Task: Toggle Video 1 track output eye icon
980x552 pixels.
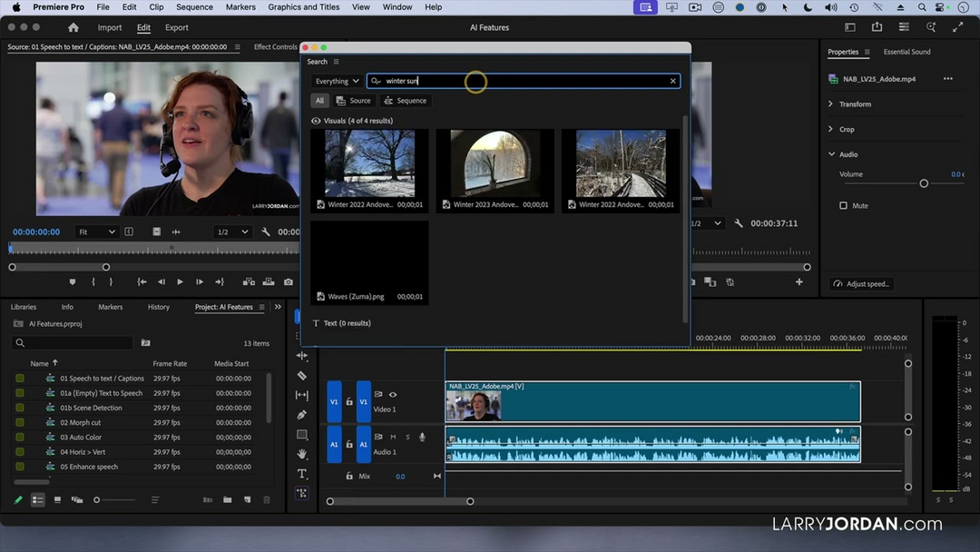Action: [x=393, y=395]
